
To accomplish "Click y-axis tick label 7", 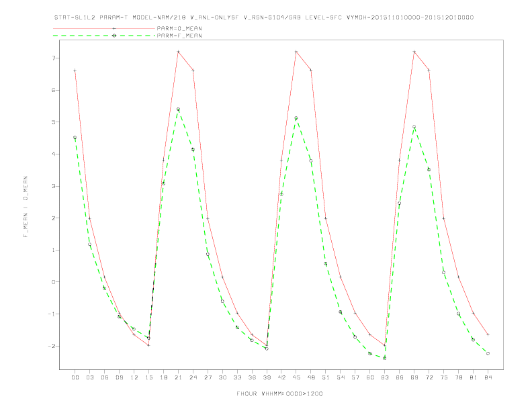I will point(54,58).
